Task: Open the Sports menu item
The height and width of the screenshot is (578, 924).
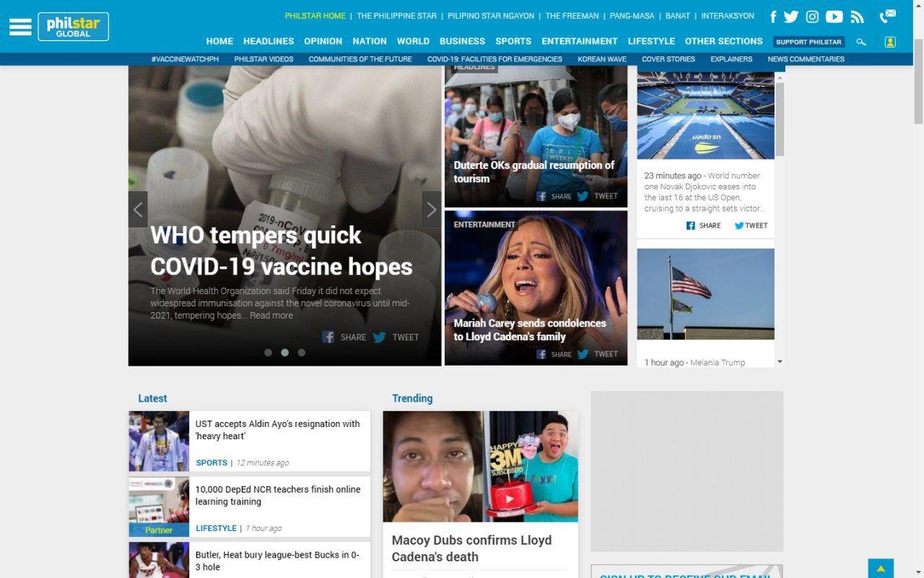Action: pyautogui.click(x=513, y=41)
